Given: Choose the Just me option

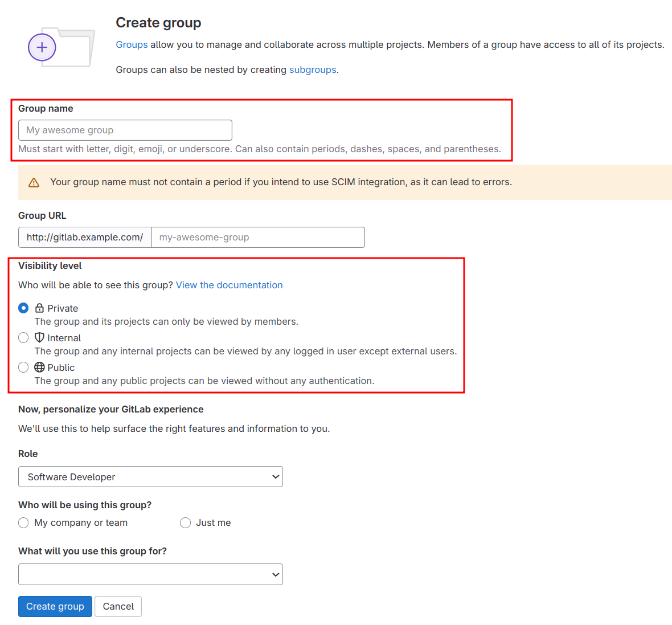Looking at the screenshot, I should 185,523.
